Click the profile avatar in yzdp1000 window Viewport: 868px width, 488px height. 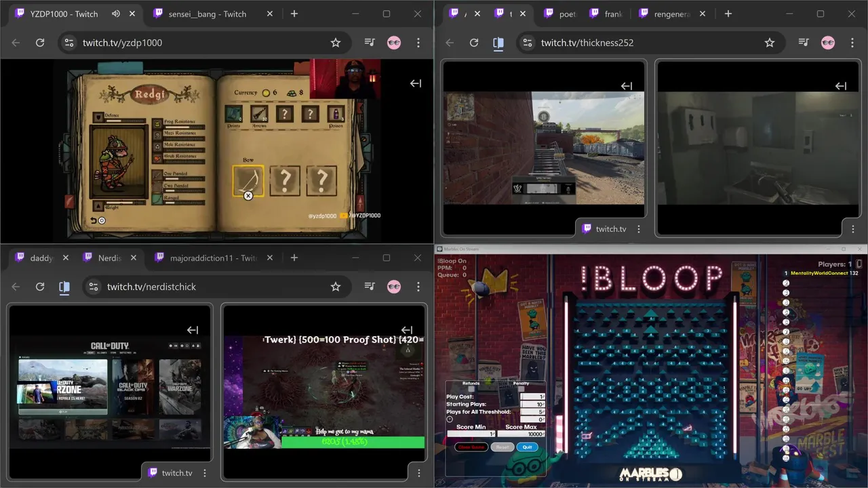pyautogui.click(x=394, y=43)
